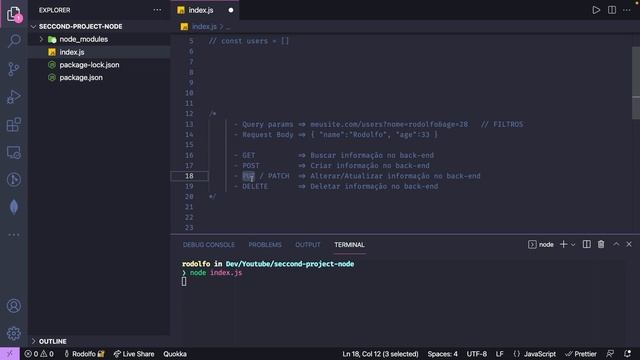Open the Accounts menu icon

13,305
